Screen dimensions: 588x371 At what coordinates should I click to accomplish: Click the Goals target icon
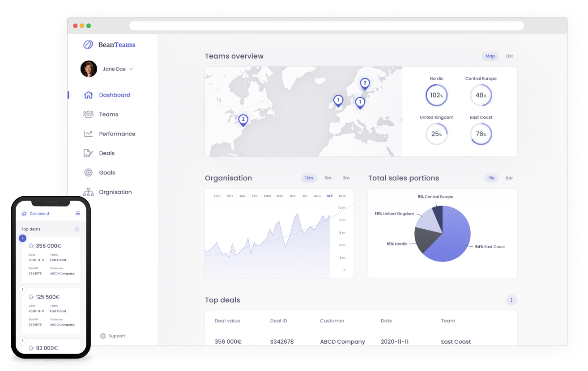coord(89,173)
